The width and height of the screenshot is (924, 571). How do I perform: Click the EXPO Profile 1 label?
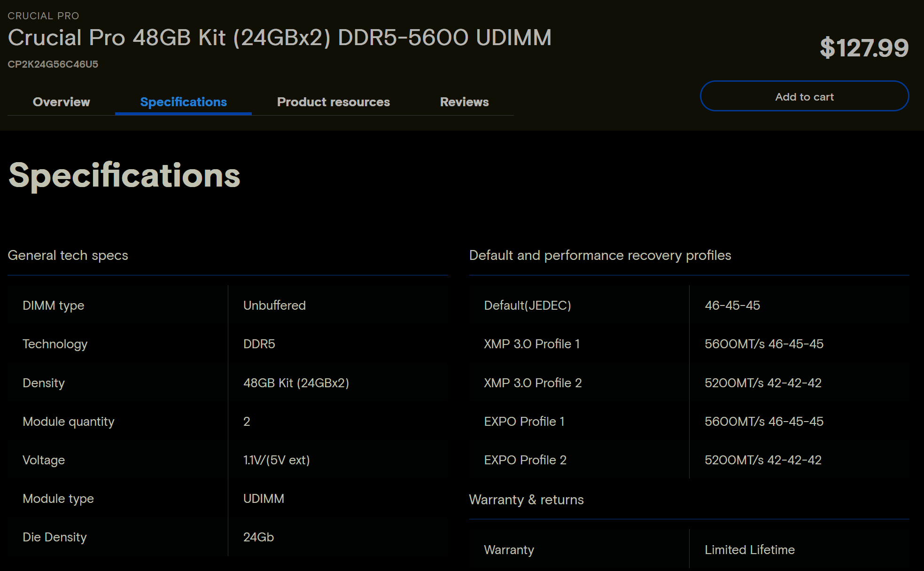coord(524,422)
